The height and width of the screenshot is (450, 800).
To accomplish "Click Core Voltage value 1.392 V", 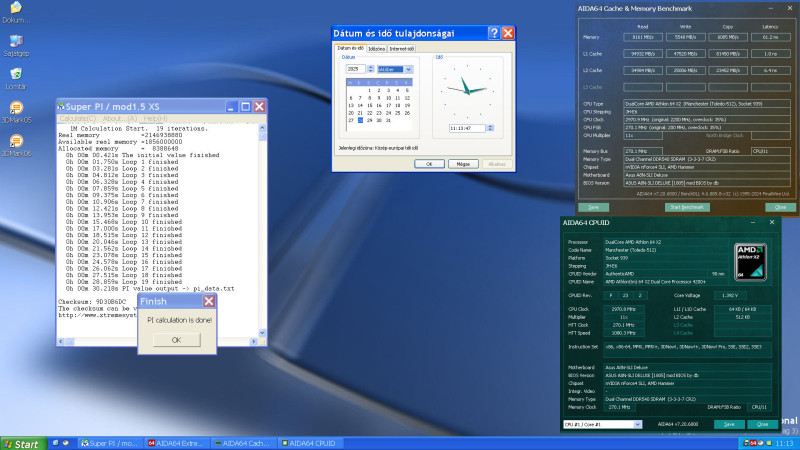I will click(730, 295).
